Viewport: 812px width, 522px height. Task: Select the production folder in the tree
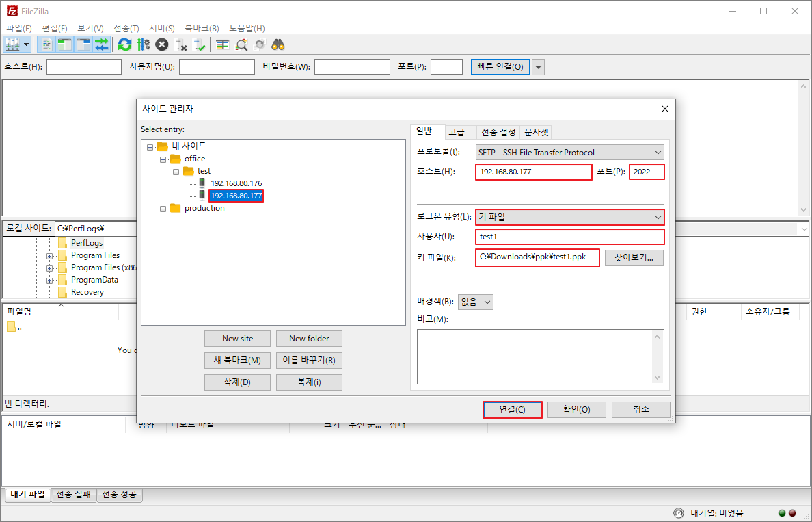tap(204, 208)
